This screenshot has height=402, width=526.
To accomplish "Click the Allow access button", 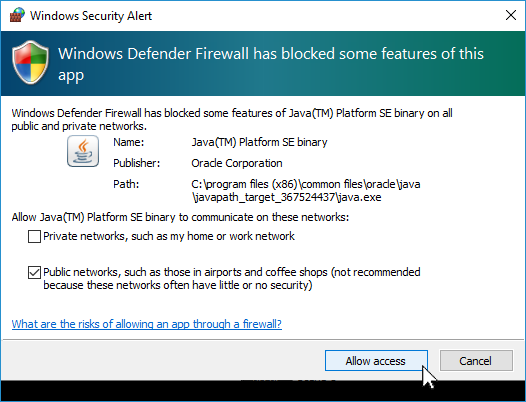I will 376,361.
